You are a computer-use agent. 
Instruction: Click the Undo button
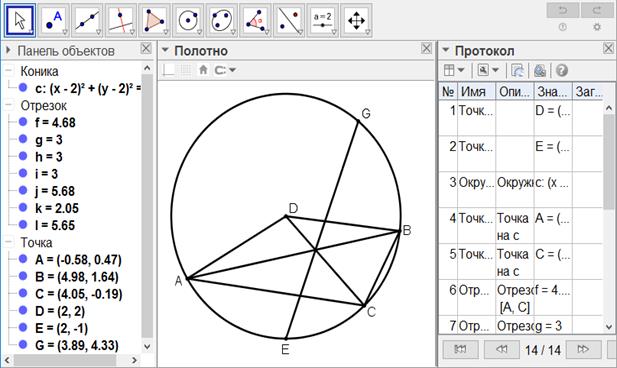coord(563,10)
